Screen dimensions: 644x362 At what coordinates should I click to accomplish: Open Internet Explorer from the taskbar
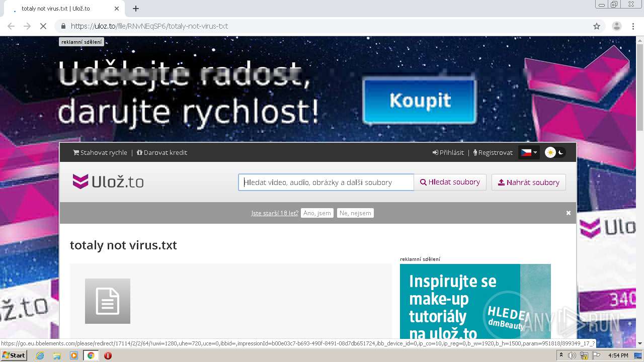(40, 355)
